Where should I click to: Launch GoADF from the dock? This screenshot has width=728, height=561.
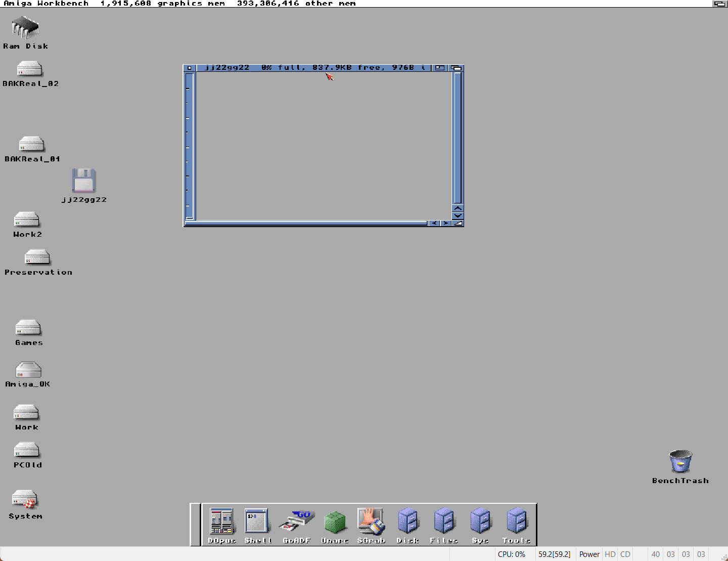pos(297,521)
